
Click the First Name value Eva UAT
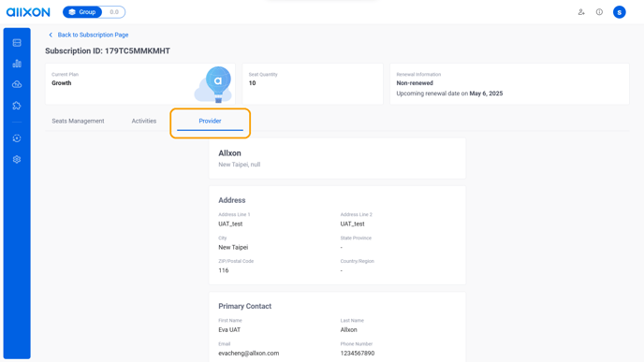point(229,329)
